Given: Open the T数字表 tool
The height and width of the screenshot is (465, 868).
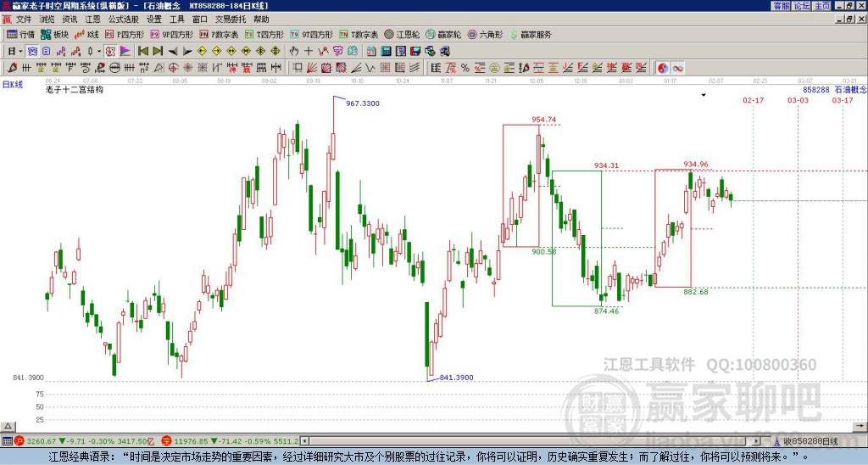Looking at the screenshot, I should point(359,34).
